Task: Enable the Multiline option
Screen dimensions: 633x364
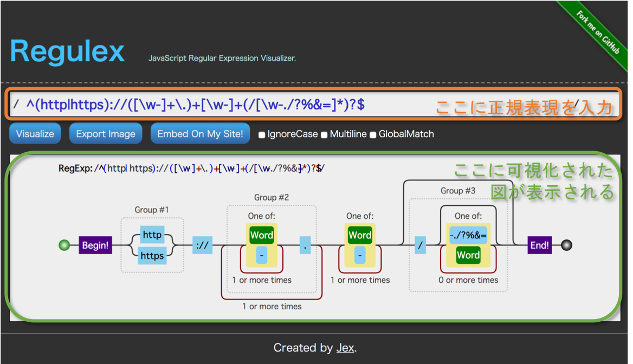Action: 324,134
